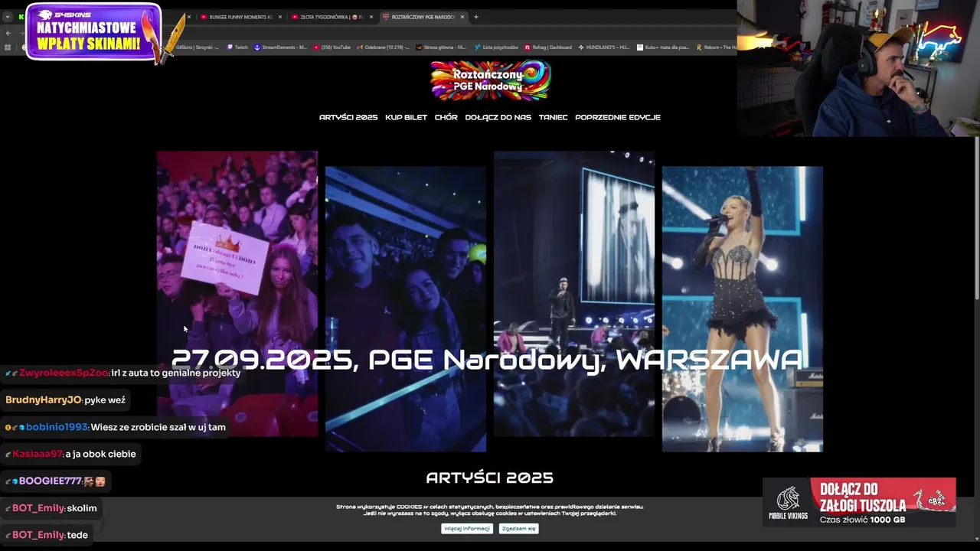This screenshot has width=980, height=551.
Task: Click the photo of performer on stage with screen
Action: tap(574, 294)
